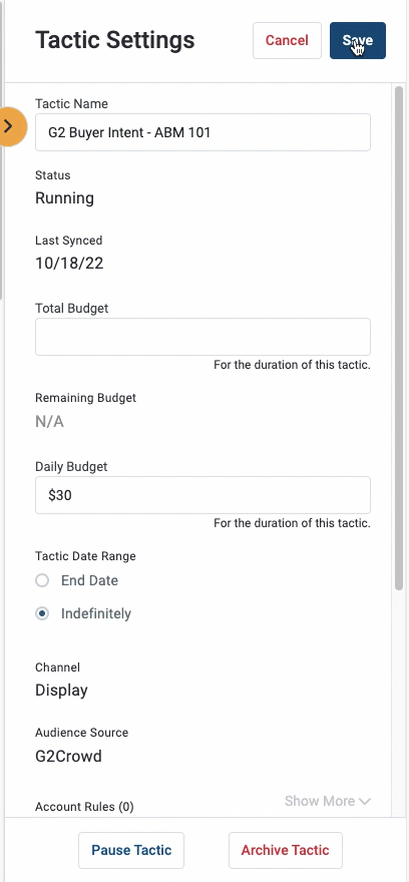Image resolution: width=409 pixels, height=882 pixels.
Task: Expand the orange side panel arrow
Action: tap(11, 127)
